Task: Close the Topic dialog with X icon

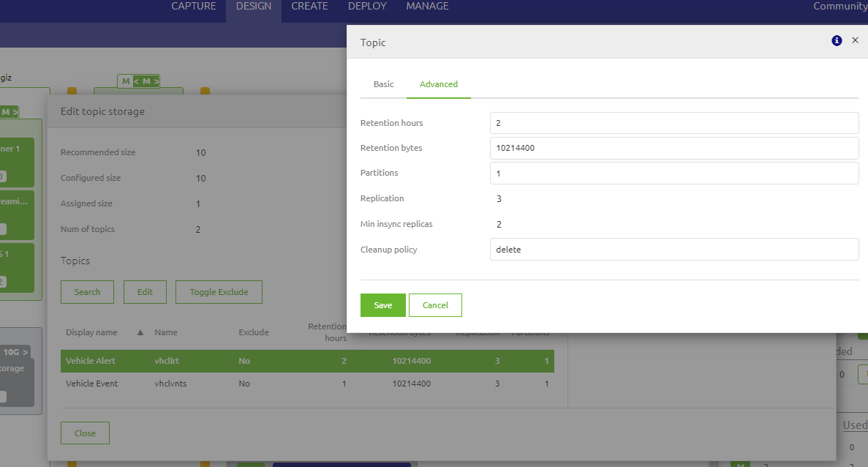Action: [x=855, y=41]
